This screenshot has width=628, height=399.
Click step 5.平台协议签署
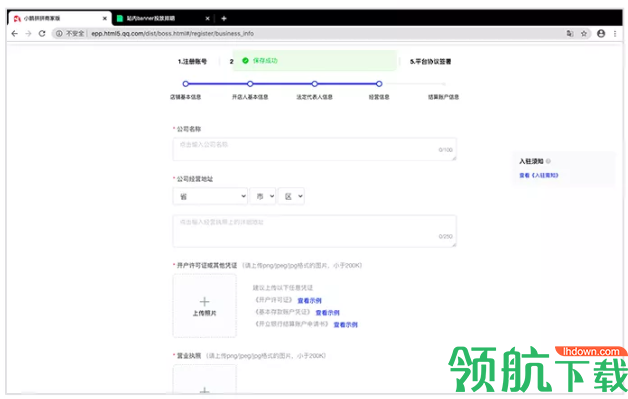click(x=431, y=62)
